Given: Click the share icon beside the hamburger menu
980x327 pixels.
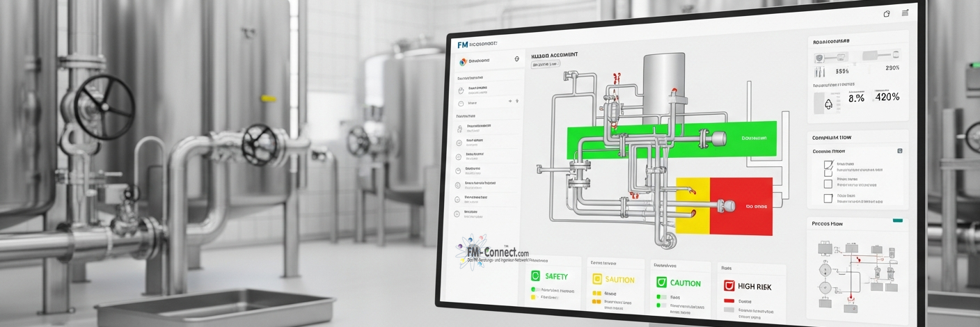Looking at the screenshot, I should pyautogui.click(x=887, y=13).
